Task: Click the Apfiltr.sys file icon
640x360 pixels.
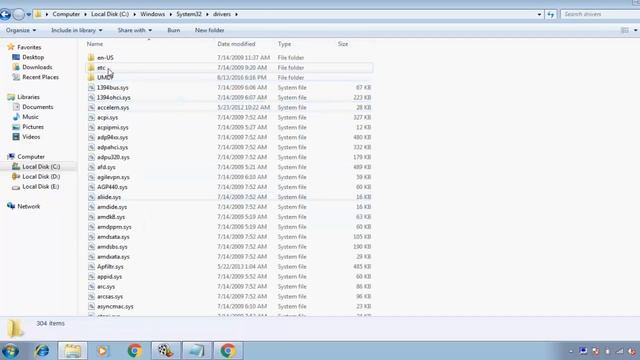Action: tap(91, 267)
